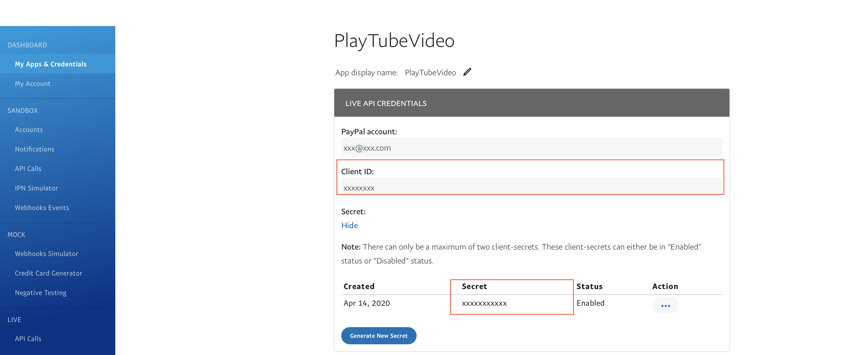
Task: Click the Enabled status cell
Action: 590,303
